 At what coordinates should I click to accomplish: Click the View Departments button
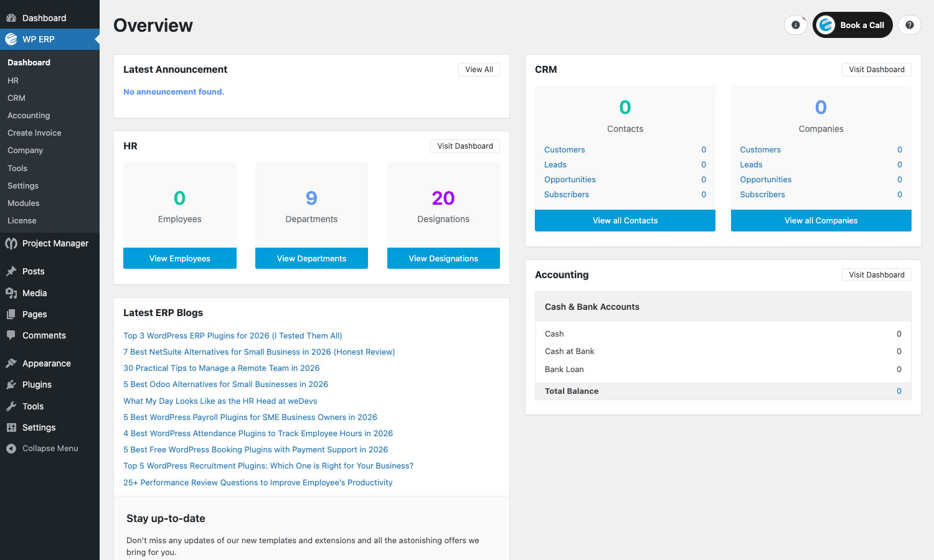coord(311,258)
